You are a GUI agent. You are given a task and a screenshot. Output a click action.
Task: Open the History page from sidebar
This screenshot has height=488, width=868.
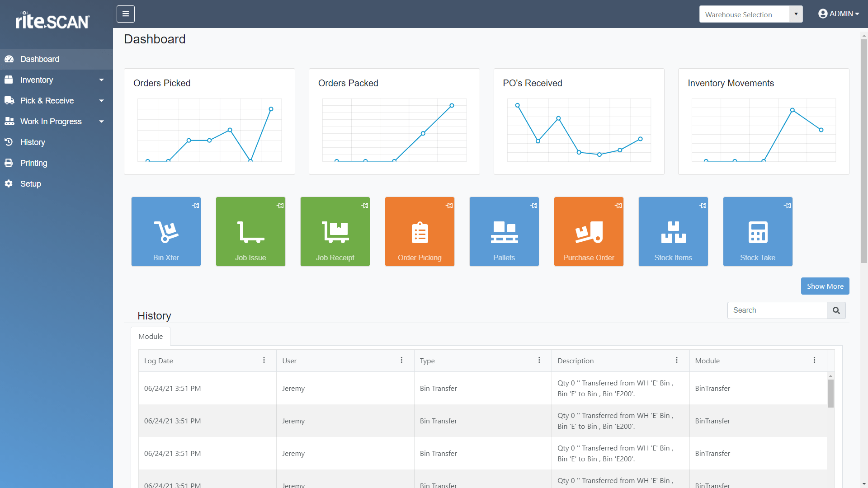pyautogui.click(x=33, y=142)
